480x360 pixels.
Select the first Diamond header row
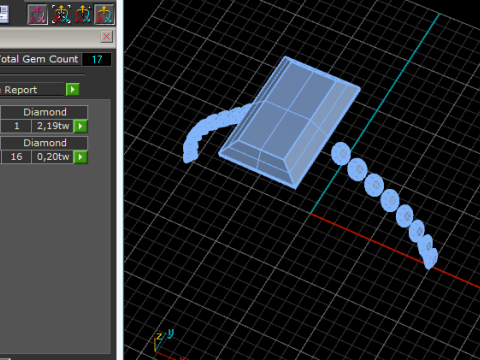pyautogui.click(x=44, y=112)
